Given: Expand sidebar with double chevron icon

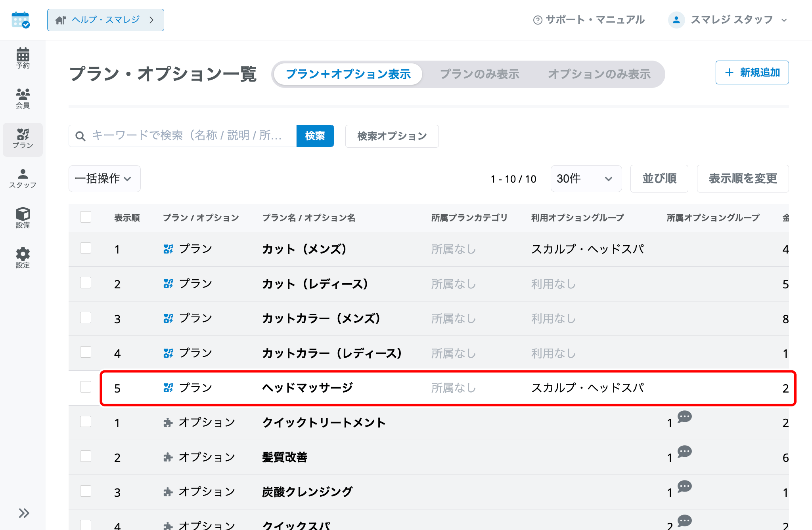Looking at the screenshot, I should [x=24, y=513].
